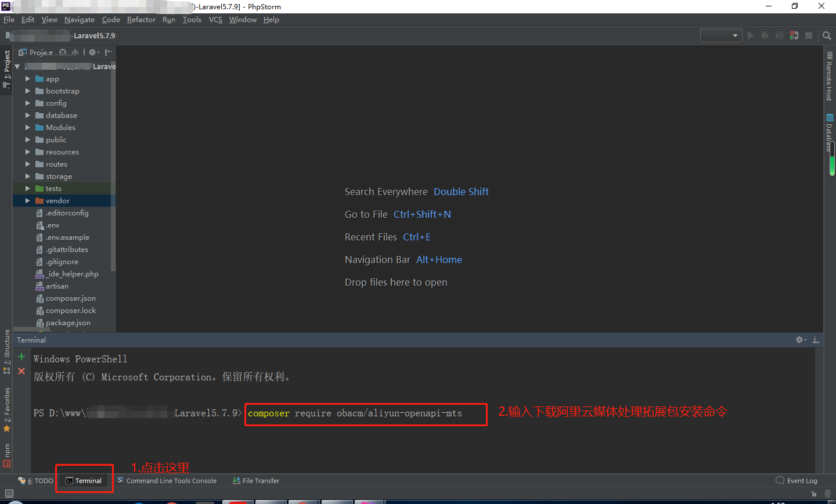Open the Edit menu
Viewport: 836px width, 504px height.
pos(28,20)
